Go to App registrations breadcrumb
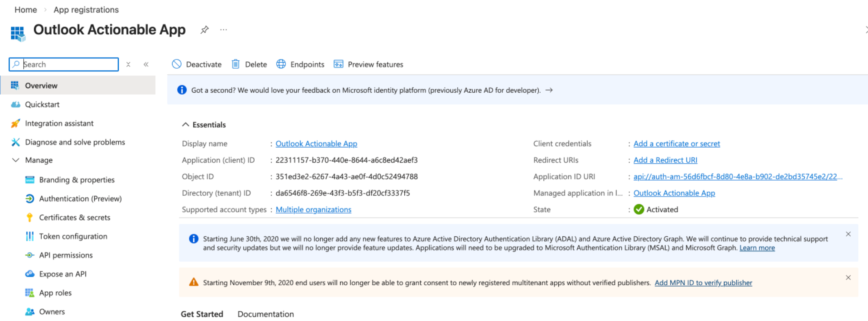The height and width of the screenshot is (321, 868). coord(86,10)
